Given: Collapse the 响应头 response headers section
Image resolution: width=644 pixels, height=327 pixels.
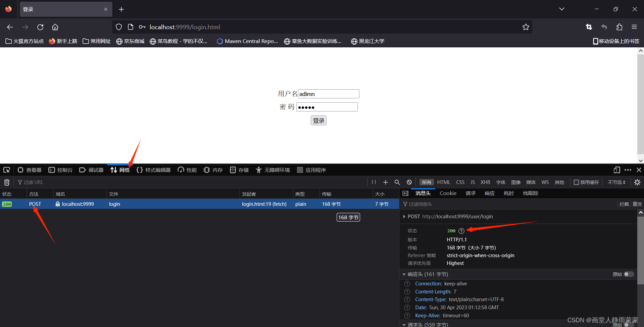Looking at the screenshot, I should 404,274.
